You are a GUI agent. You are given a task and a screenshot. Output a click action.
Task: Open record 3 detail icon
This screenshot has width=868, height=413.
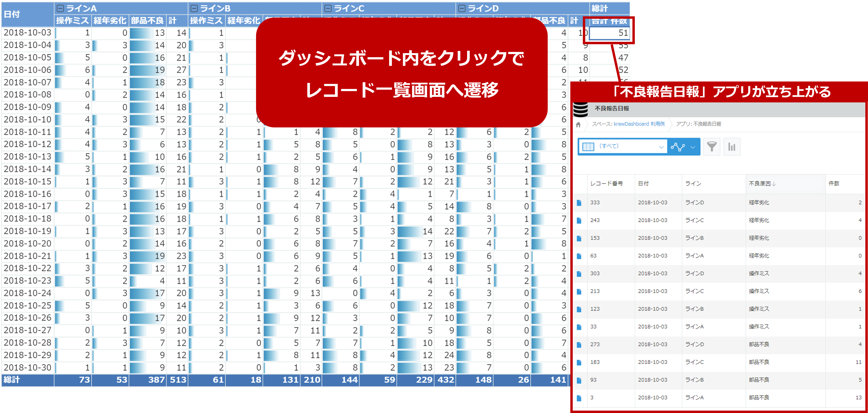pyautogui.click(x=579, y=398)
